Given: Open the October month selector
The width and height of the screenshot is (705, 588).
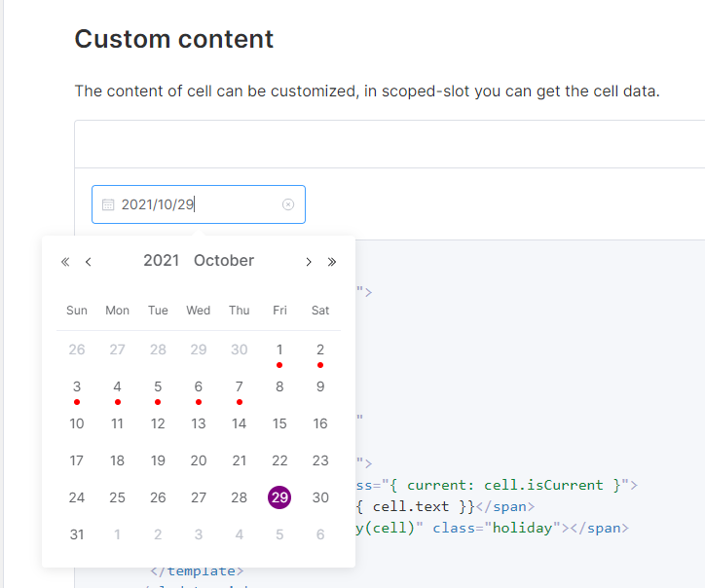Looking at the screenshot, I should [224, 261].
